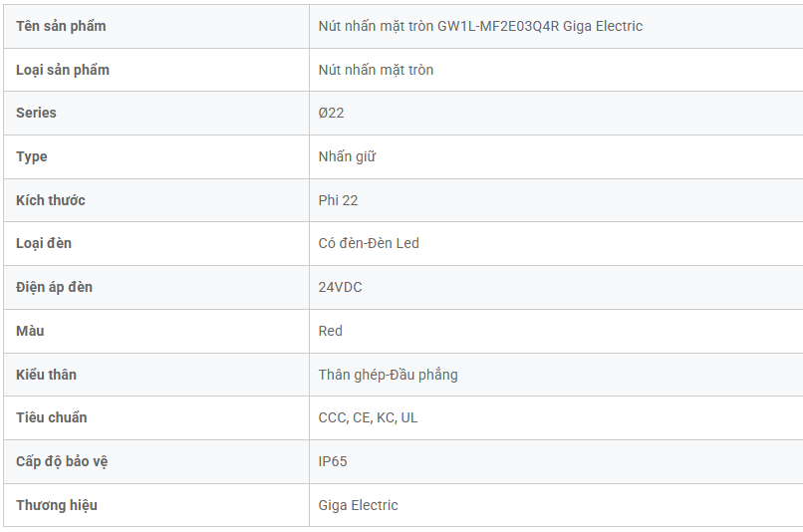The width and height of the screenshot is (803, 532).
Task: Click the 24VDC voltage value
Action: coord(340,287)
